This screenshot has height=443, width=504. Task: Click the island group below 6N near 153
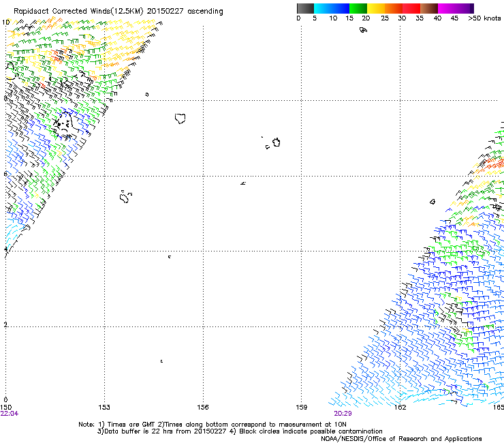[125, 196]
